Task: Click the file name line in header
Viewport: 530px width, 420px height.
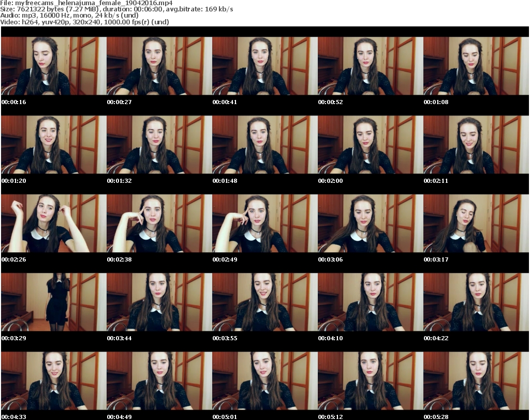Action: pyautogui.click(x=86, y=3)
